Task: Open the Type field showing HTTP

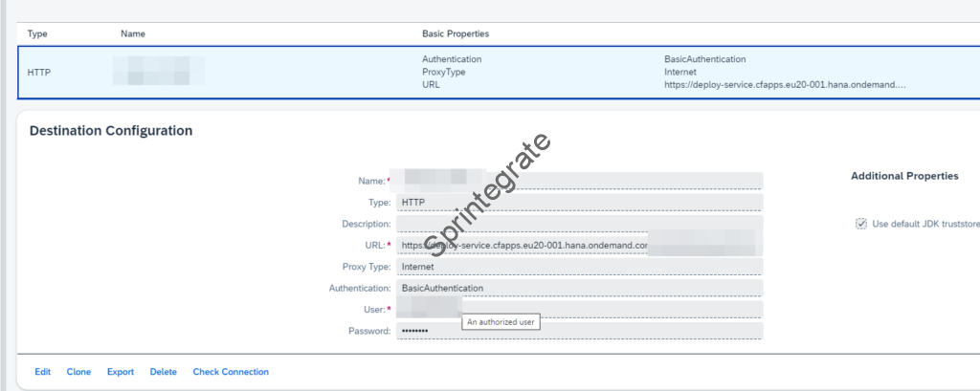Action: point(579,203)
